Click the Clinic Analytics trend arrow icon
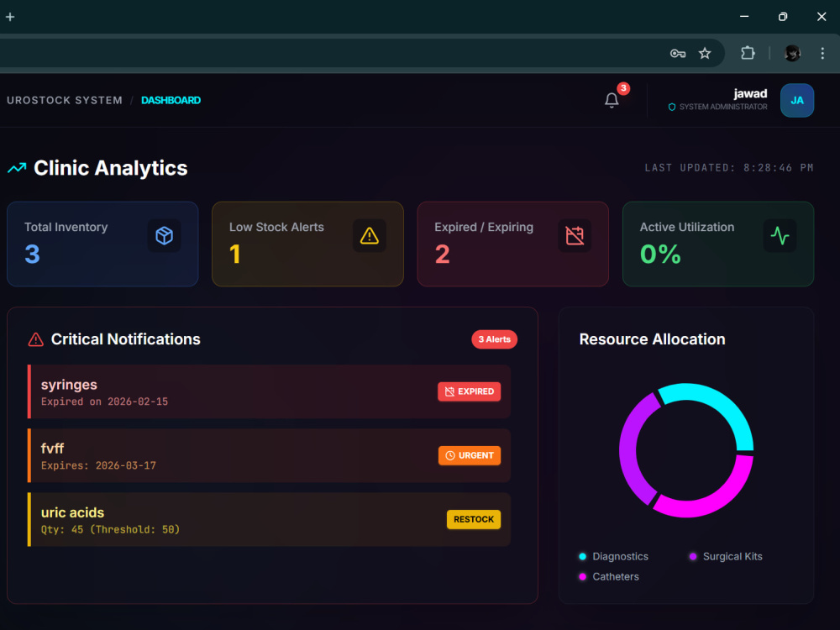The height and width of the screenshot is (630, 840). [x=17, y=168]
